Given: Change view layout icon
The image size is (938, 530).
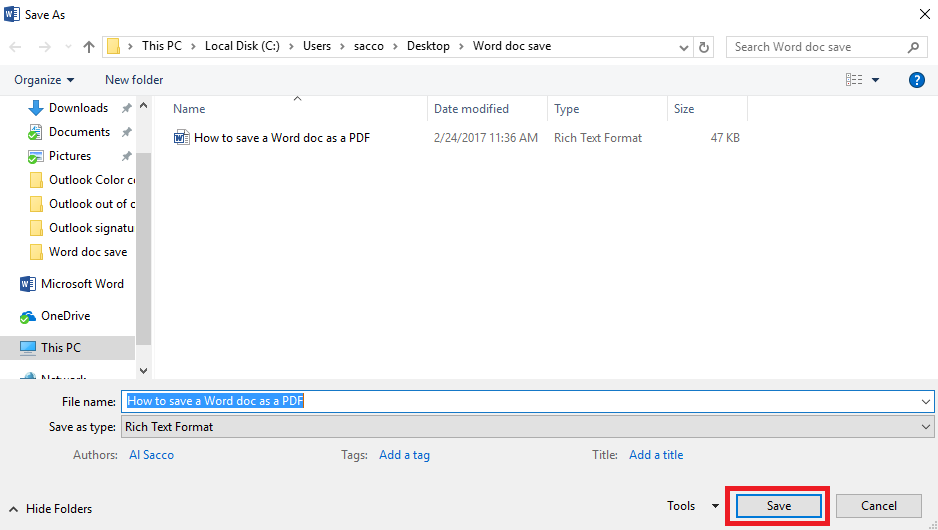Looking at the screenshot, I should [x=854, y=80].
